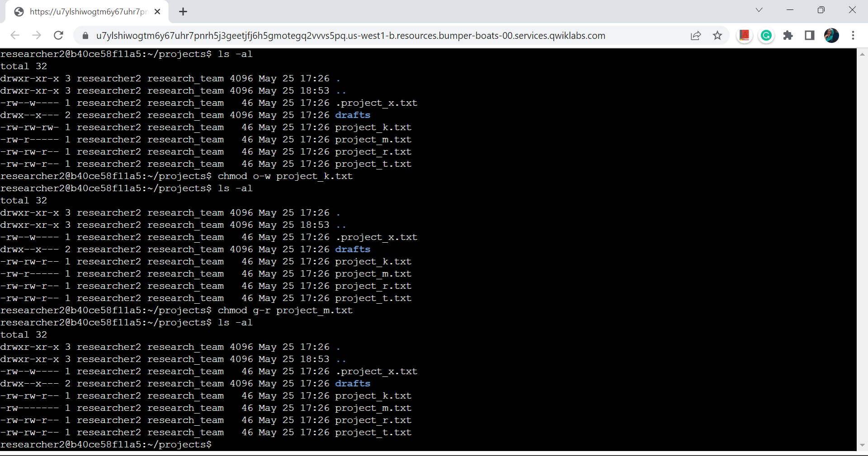Viewport: 868px width, 456px height.
Task: Reload the current page
Action: coord(58,36)
